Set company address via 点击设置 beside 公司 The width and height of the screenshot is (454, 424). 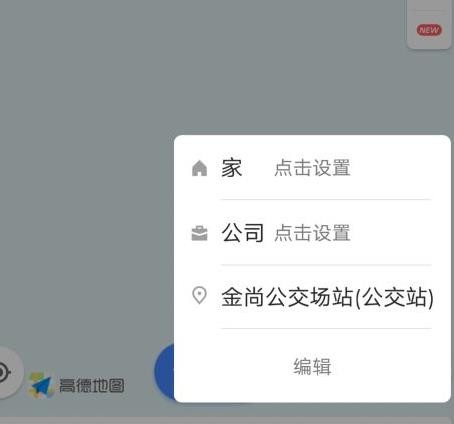pos(312,233)
